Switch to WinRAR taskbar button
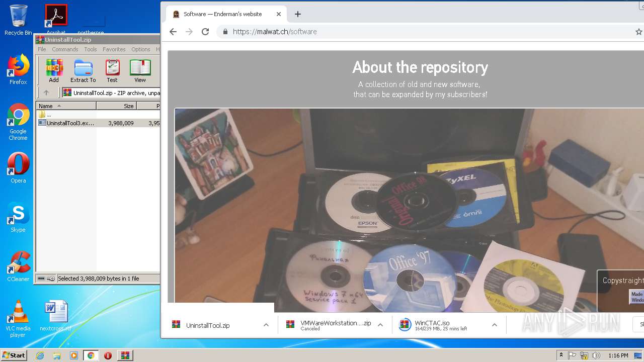The image size is (644, 362). [x=125, y=355]
